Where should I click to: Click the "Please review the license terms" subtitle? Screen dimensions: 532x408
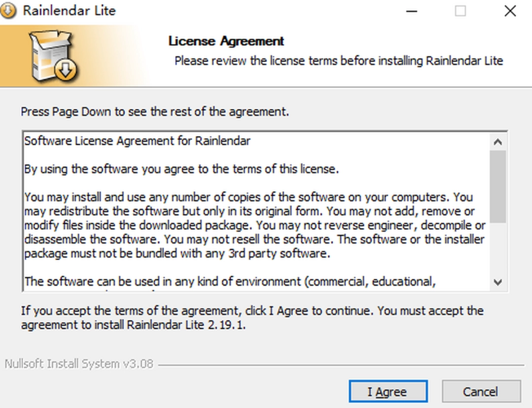(338, 61)
